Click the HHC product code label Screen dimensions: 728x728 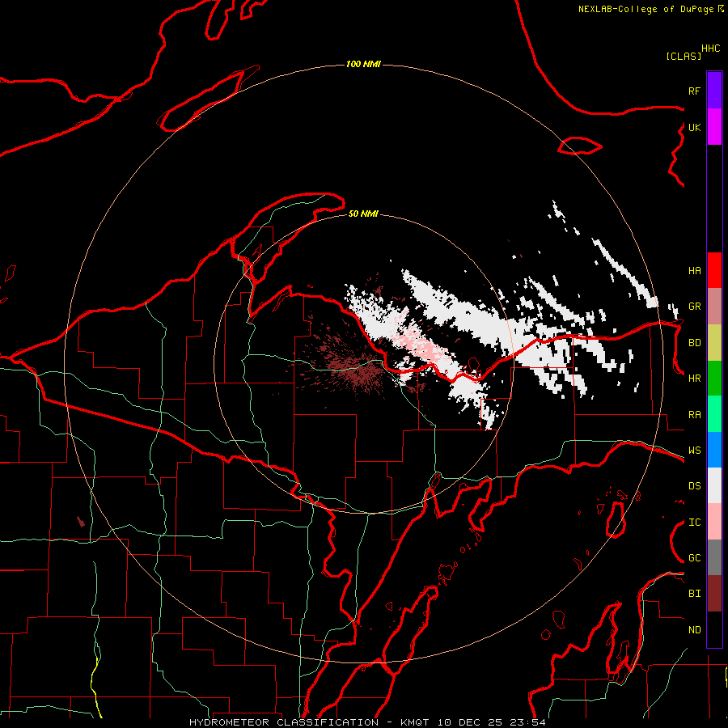(710, 49)
